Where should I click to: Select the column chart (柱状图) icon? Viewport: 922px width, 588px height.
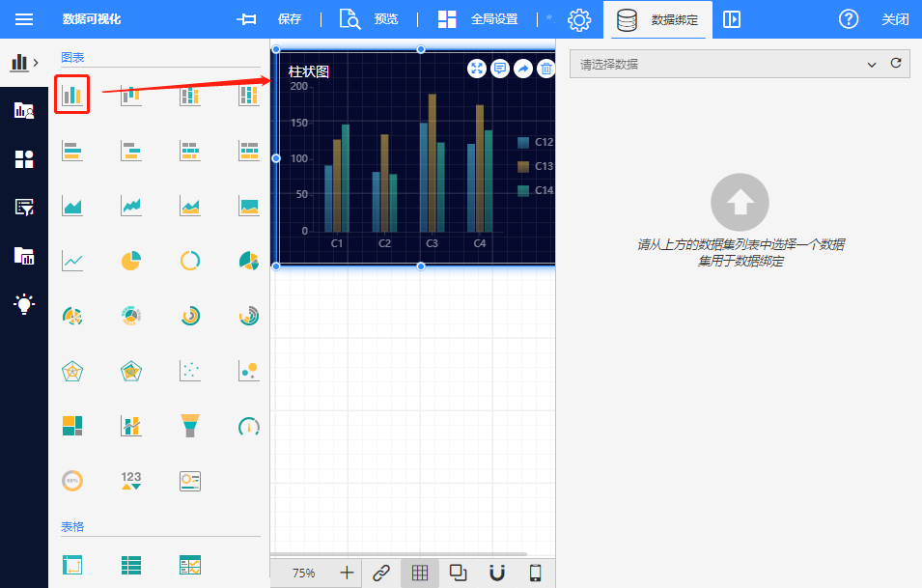(72, 95)
